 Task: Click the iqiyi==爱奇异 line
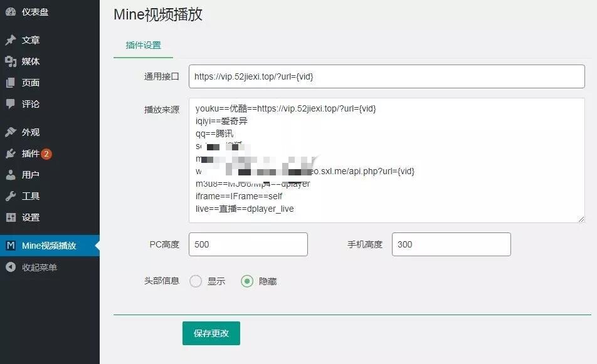(221, 121)
